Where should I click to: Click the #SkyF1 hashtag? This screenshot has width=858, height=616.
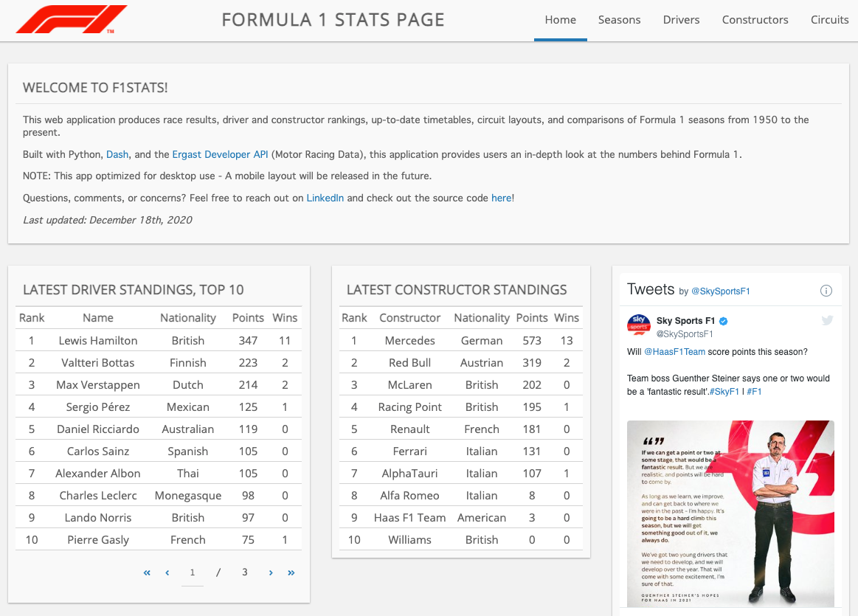tap(724, 392)
